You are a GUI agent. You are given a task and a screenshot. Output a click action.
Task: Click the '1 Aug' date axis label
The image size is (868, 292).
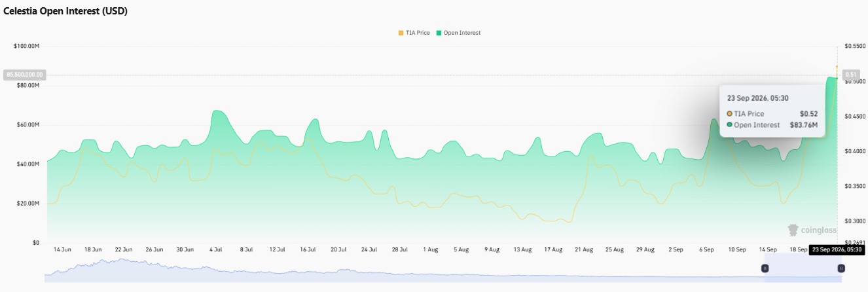pos(430,249)
